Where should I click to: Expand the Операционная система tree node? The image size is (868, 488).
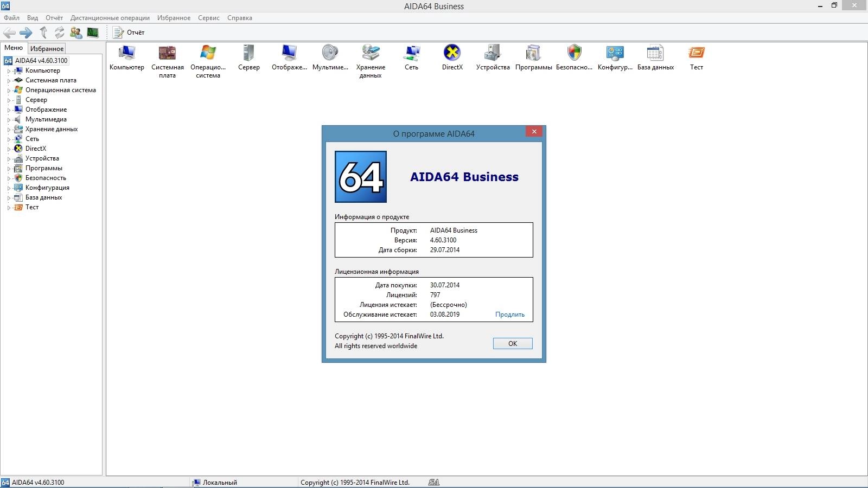point(9,91)
